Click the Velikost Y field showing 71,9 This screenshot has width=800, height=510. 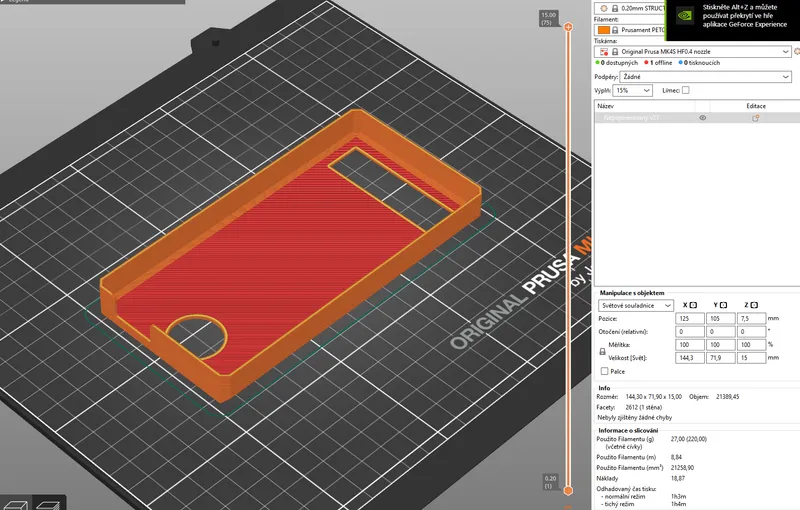(720, 358)
